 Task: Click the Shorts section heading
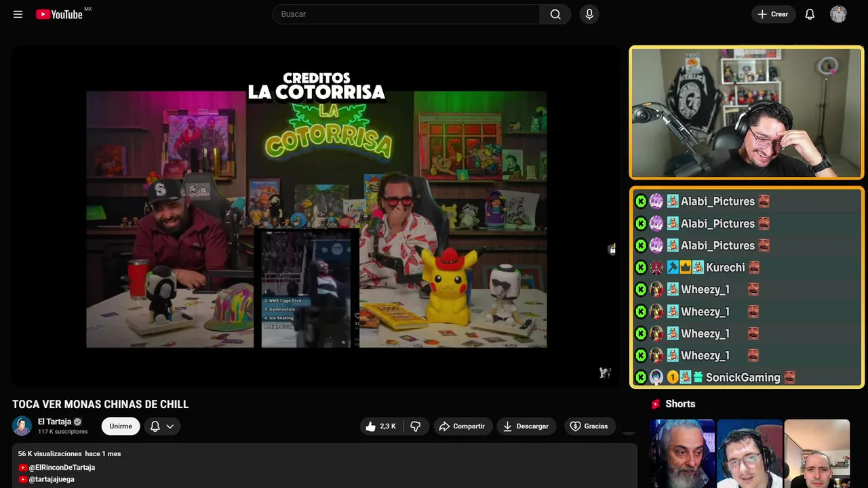[680, 404]
